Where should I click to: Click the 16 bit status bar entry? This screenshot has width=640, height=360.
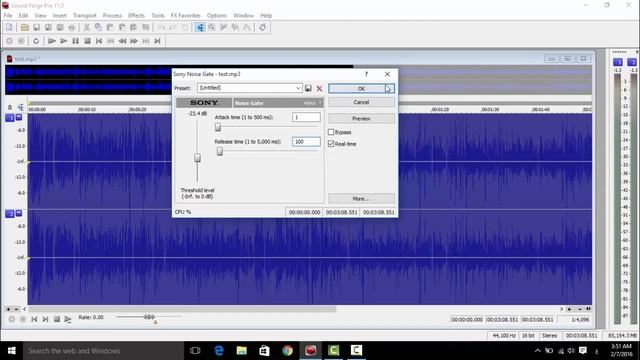528,336
